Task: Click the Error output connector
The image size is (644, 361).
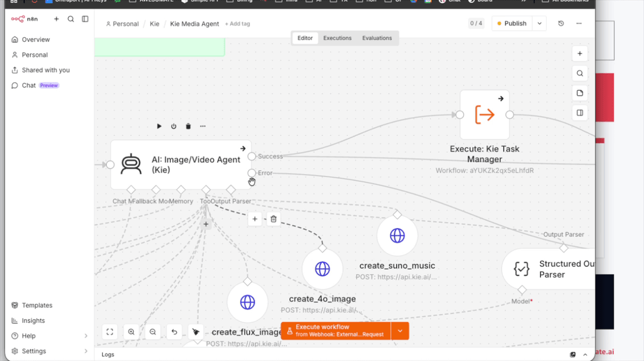Action: (x=252, y=172)
